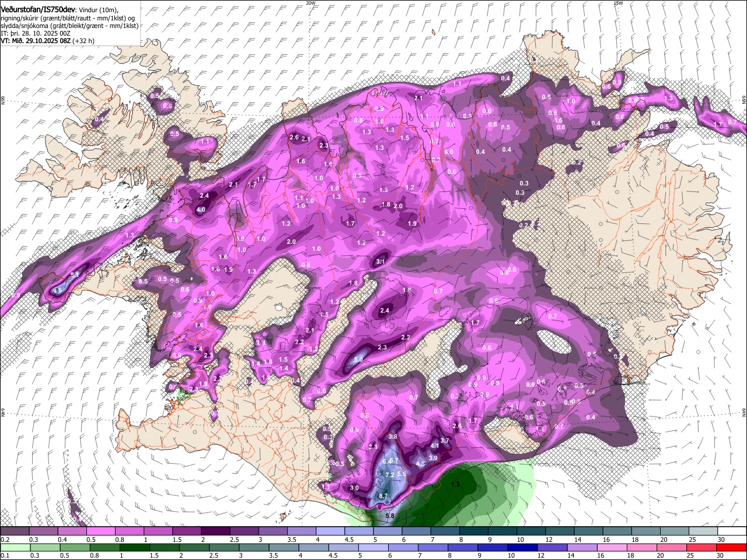747x560 pixels.
Task: Select the darkest green lower swatch between 1 and 1.5
Action: tap(135, 547)
